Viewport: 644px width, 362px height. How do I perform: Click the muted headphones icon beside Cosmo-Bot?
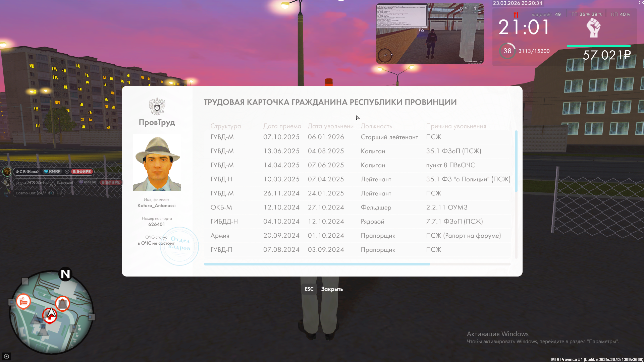pos(59,193)
